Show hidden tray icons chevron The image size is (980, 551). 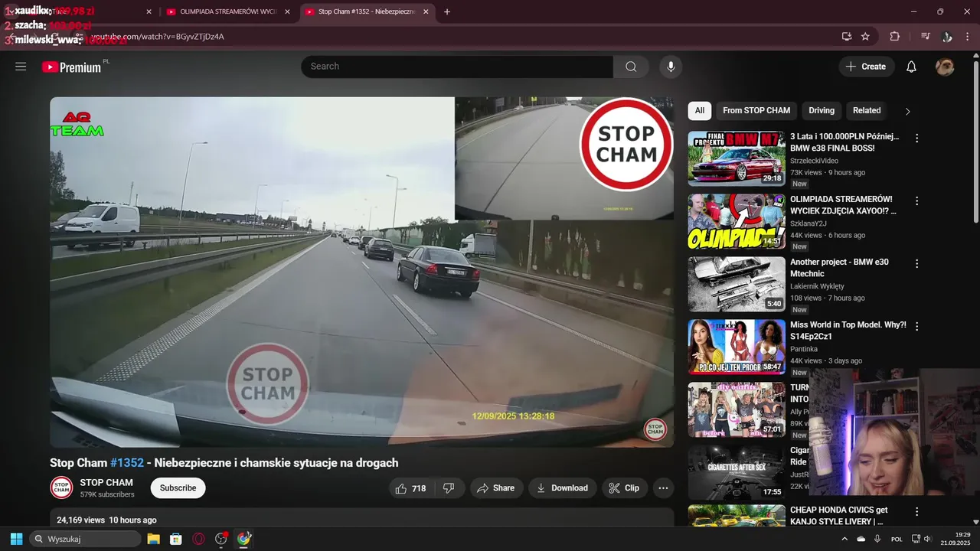[x=844, y=539]
